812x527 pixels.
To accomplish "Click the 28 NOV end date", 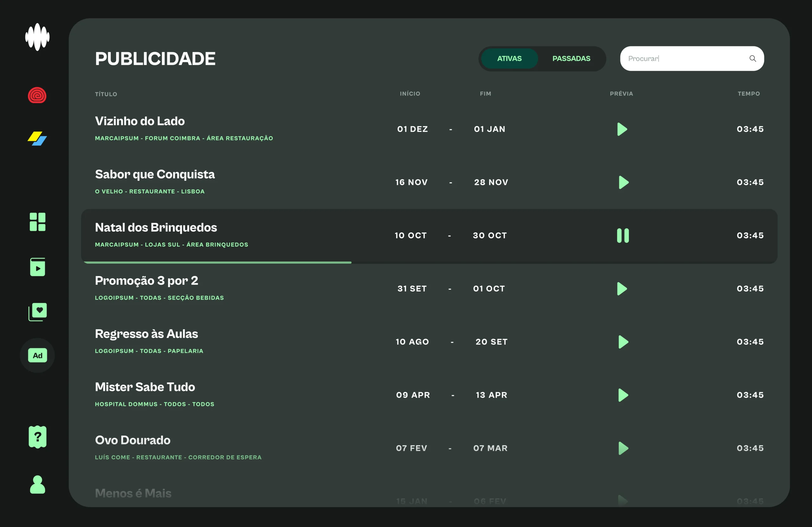I will [x=491, y=182].
